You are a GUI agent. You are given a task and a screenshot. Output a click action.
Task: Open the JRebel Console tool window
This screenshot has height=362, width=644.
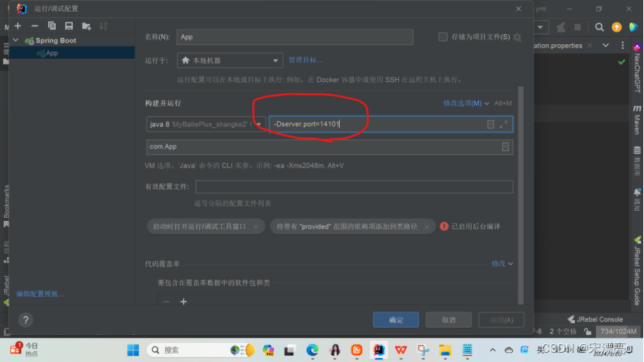coord(596,319)
